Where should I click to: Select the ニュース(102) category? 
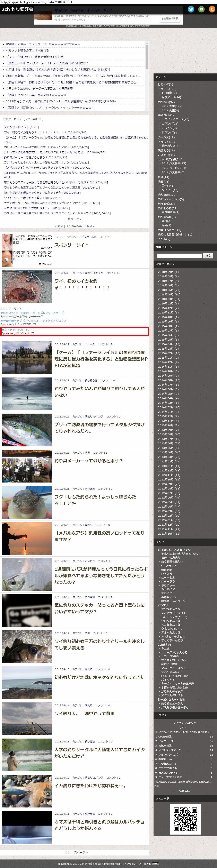click(167, 89)
